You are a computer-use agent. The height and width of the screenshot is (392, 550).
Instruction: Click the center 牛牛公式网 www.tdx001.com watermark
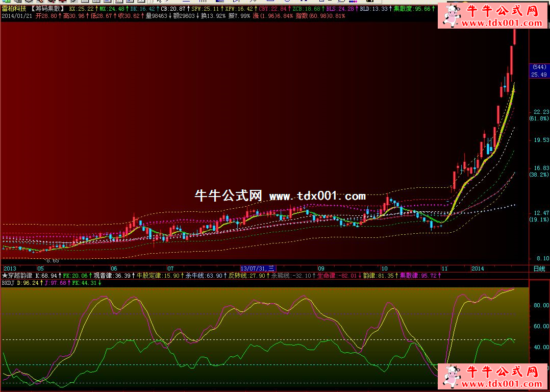tap(280, 196)
